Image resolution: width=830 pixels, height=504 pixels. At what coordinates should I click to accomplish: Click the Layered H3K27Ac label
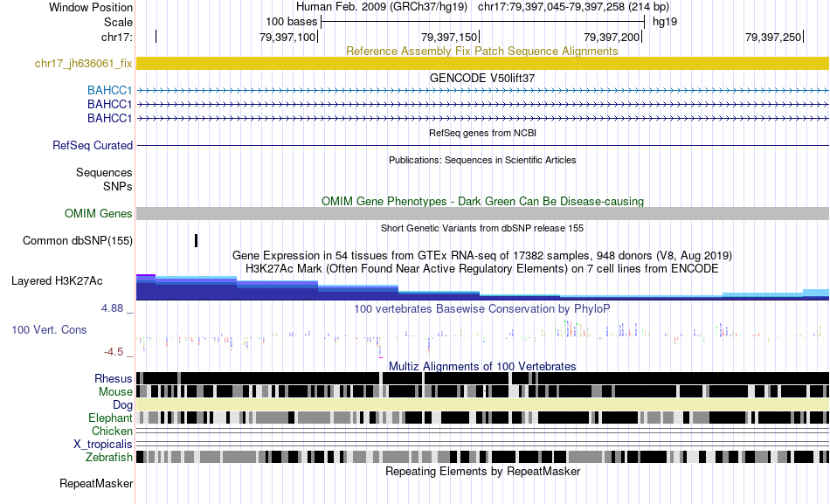[57, 281]
